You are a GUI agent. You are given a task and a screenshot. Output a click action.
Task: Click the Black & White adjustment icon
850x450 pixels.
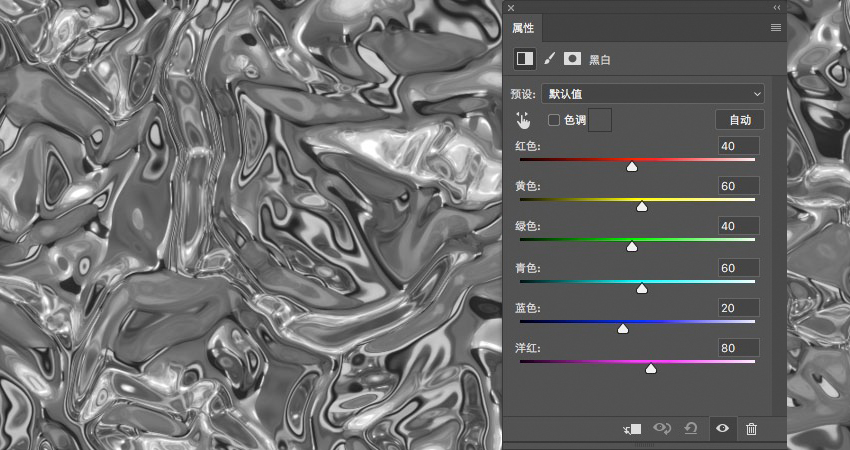pos(525,59)
